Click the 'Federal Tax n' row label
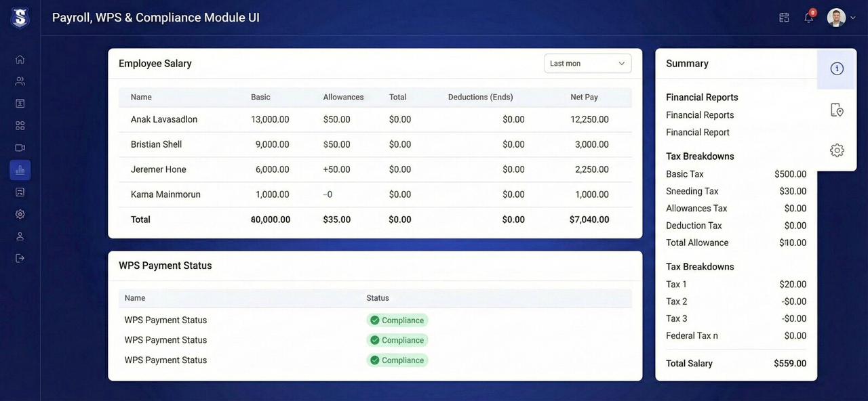868x401 pixels. (x=692, y=336)
